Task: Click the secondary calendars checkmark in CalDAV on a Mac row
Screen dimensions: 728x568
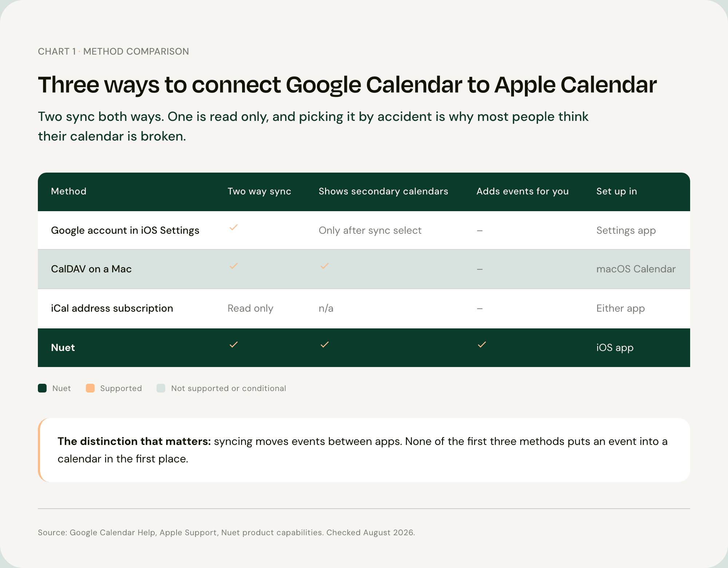Action: pos(325,266)
